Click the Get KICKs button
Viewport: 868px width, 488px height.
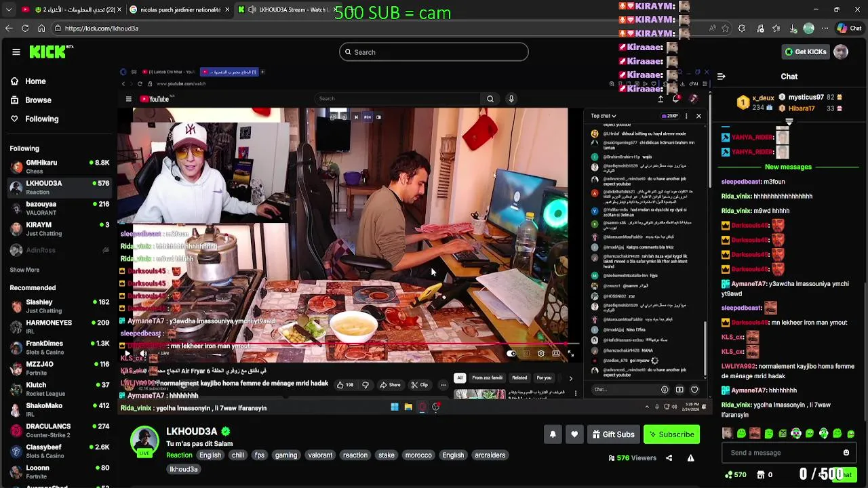point(806,52)
